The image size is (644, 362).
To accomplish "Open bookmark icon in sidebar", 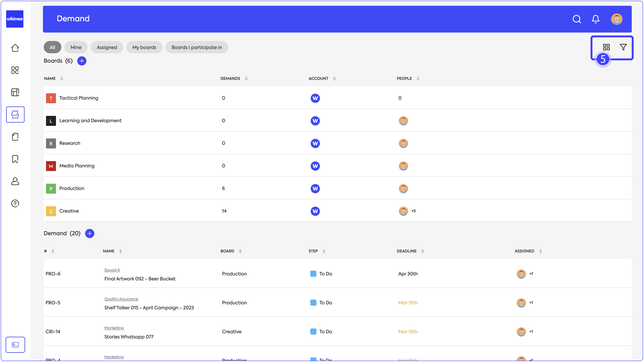I will [x=15, y=159].
